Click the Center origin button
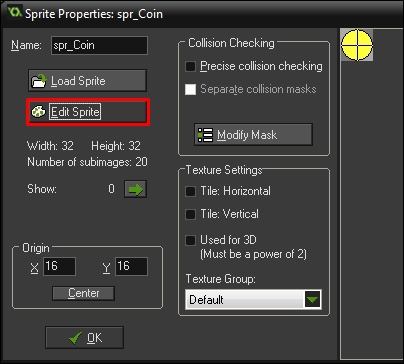Image resolution: width=404 pixels, height=364 pixels. [83, 293]
